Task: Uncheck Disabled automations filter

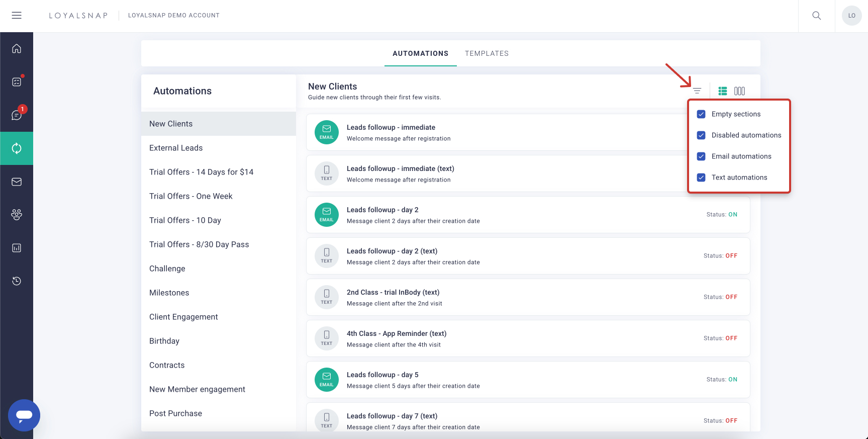Action: (x=701, y=135)
